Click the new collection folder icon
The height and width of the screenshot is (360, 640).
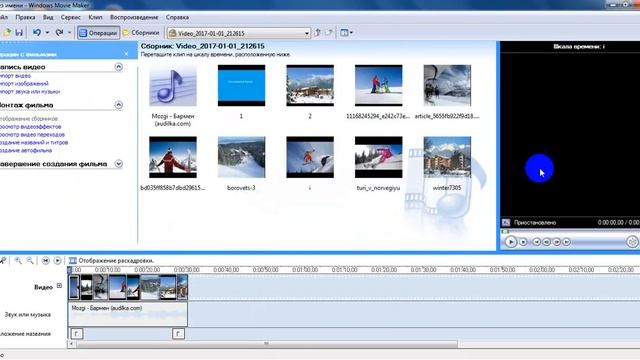click(x=329, y=33)
